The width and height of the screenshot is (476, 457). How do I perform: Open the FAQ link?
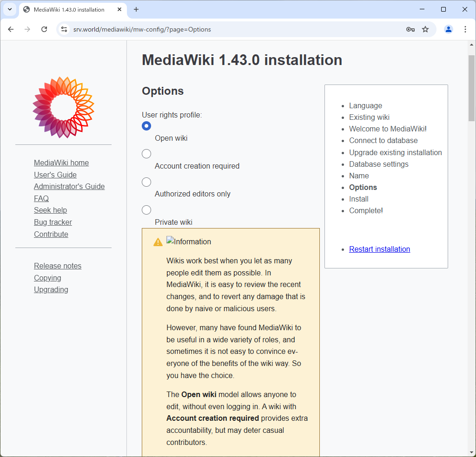tap(41, 198)
